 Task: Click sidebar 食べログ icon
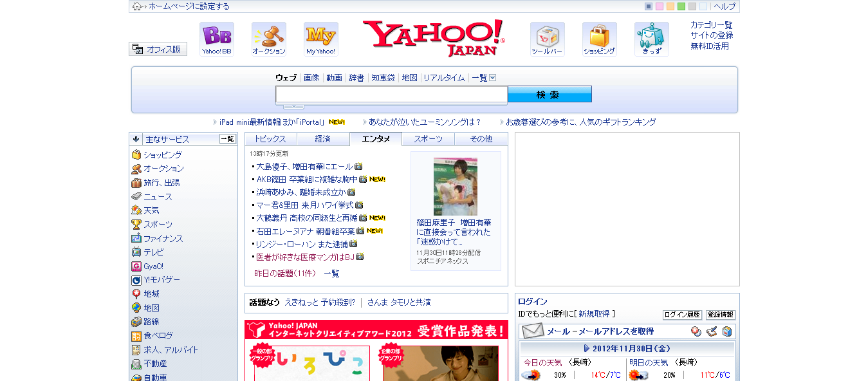[x=136, y=336]
